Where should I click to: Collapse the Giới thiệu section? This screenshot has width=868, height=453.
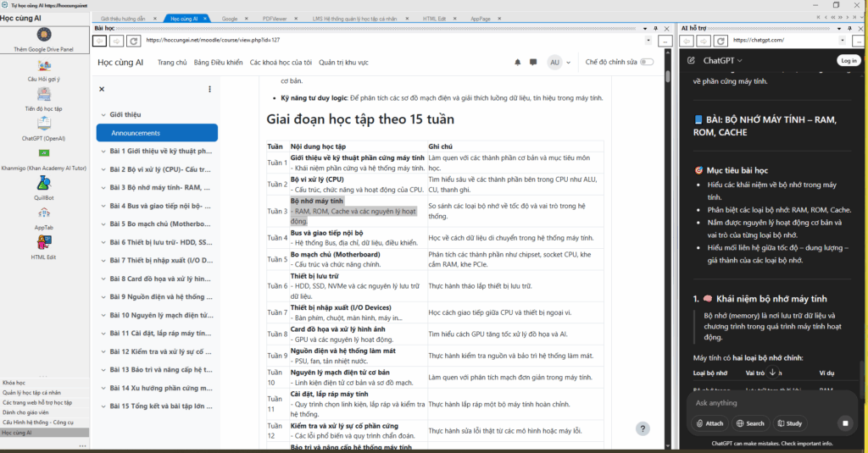pyautogui.click(x=103, y=114)
